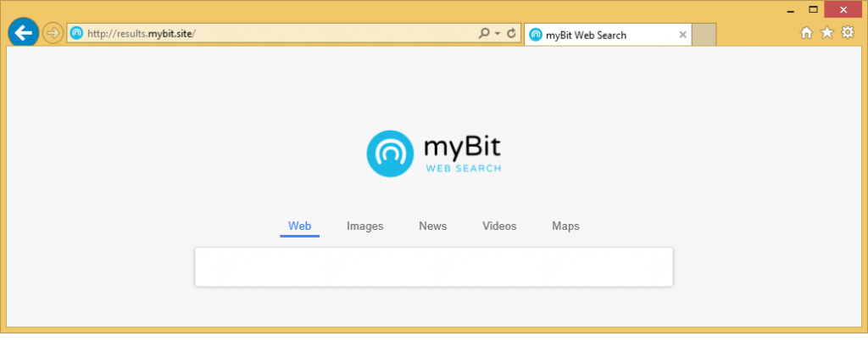Open a new blank tab

tap(704, 35)
